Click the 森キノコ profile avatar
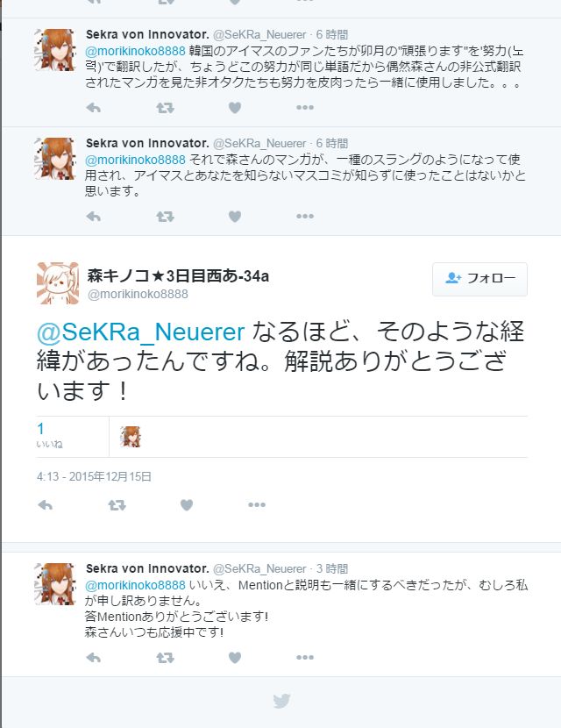 (58, 283)
